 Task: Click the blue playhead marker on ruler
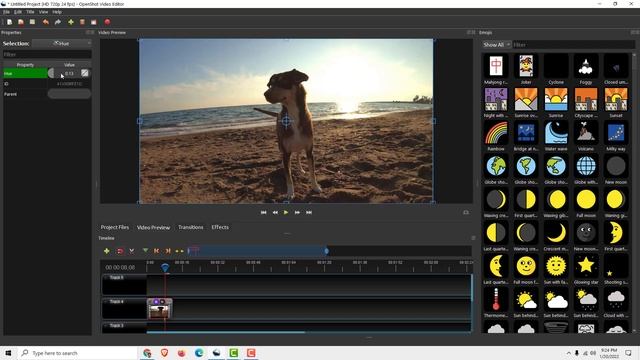click(x=165, y=267)
